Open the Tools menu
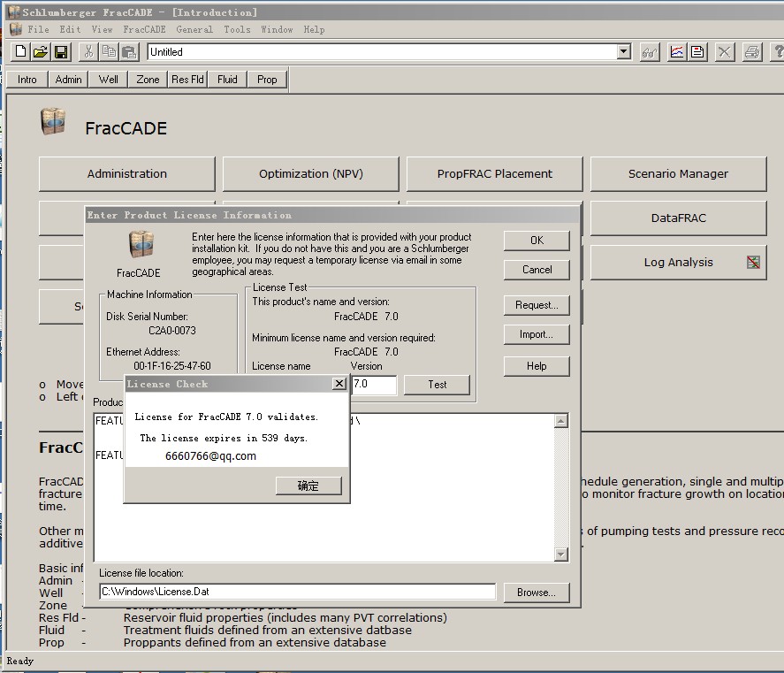 237,29
